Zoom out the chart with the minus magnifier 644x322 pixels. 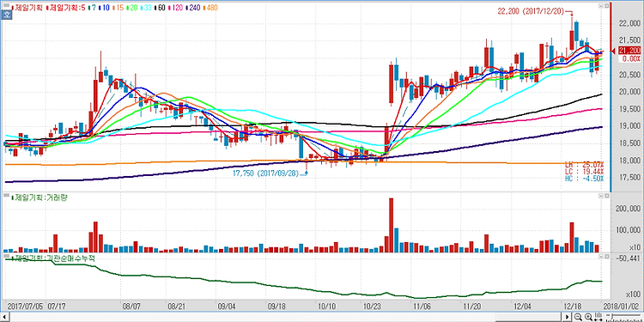(578, 317)
